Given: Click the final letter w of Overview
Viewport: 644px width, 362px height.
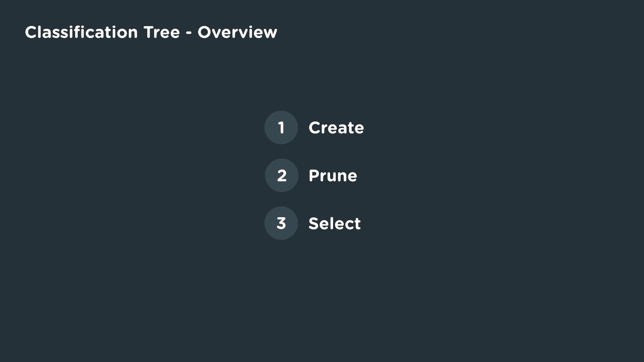Looking at the screenshot, I should click(x=270, y=34).
